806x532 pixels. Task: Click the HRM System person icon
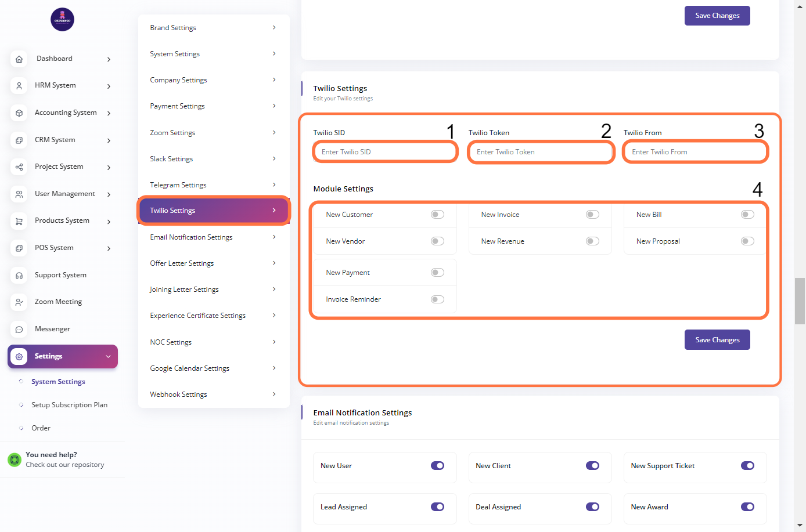tap(19, 86)
